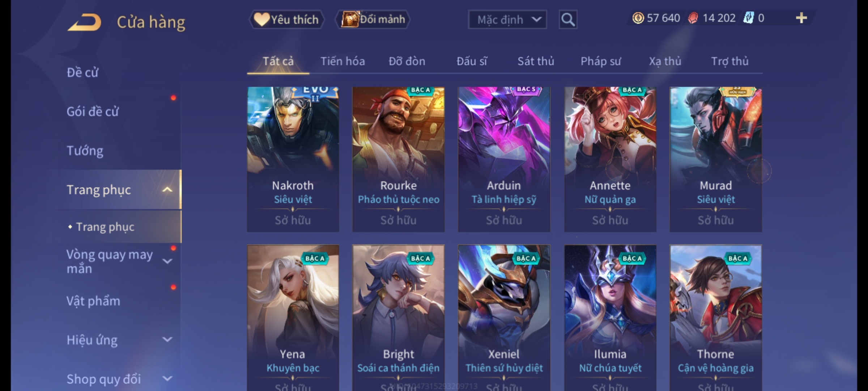Select the Nakroth Siêu việt skin card
868x391 pixels.
[x=293, y=159]
